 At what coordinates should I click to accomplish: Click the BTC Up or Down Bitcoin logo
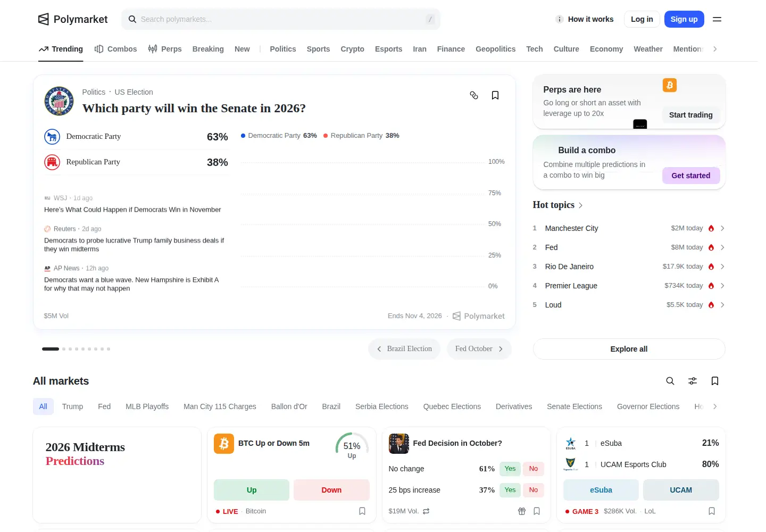pos(224,444)
